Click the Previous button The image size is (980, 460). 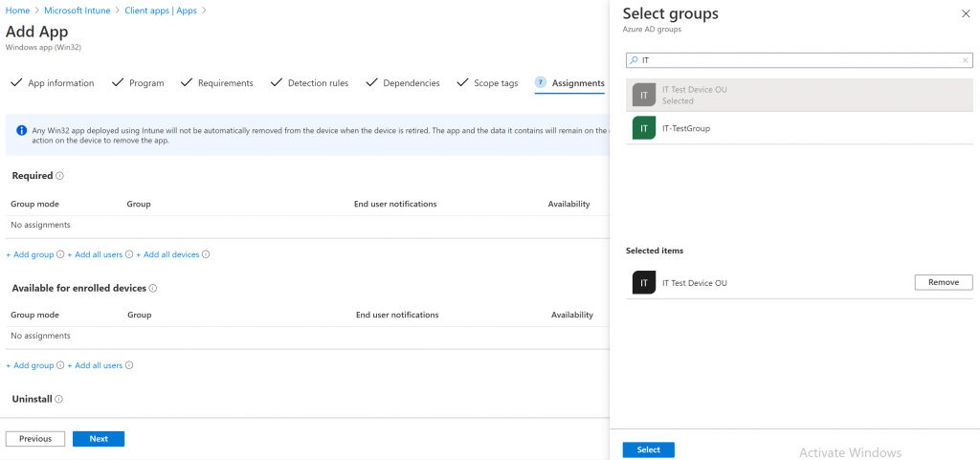click(x=35, y=439)
